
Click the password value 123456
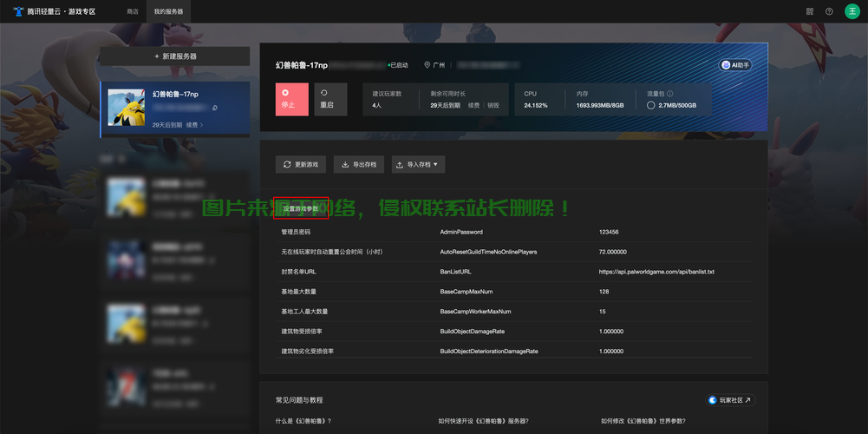pos(609,232)
